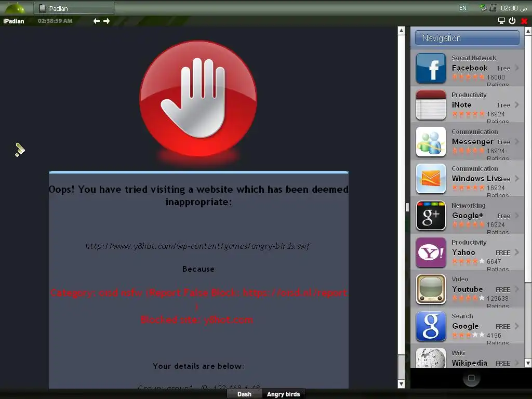
Task: Click the blocked y8hot.com angry-birds URL
Action: (197, 246)
